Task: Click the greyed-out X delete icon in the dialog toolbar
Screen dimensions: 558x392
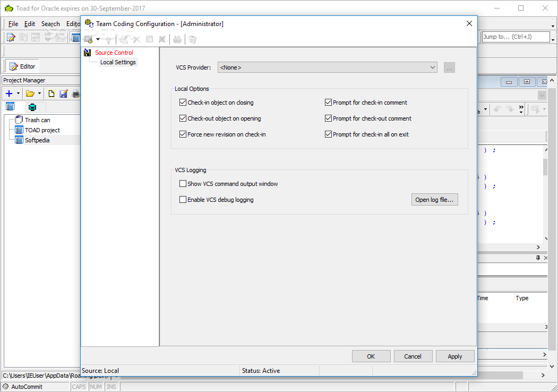Action: (x=136, y=39)
